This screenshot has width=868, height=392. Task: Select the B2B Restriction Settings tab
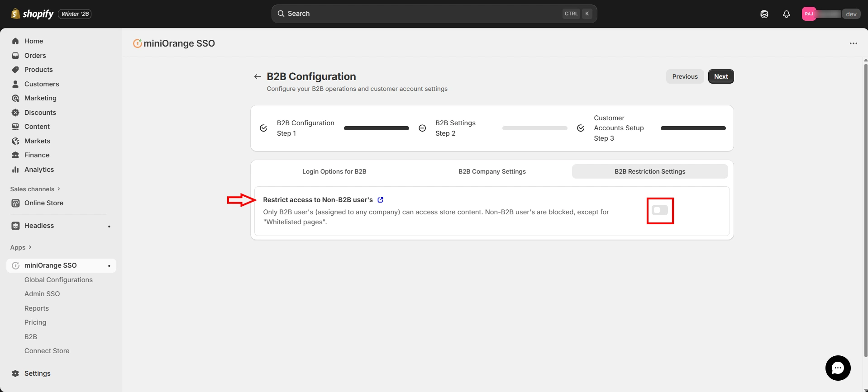click(650, 171)
